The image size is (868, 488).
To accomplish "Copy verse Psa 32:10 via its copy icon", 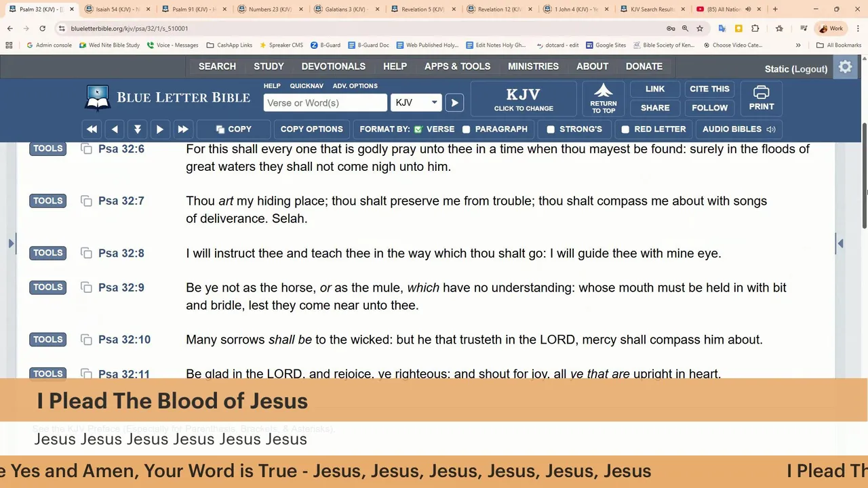I will tap(86, 340).
